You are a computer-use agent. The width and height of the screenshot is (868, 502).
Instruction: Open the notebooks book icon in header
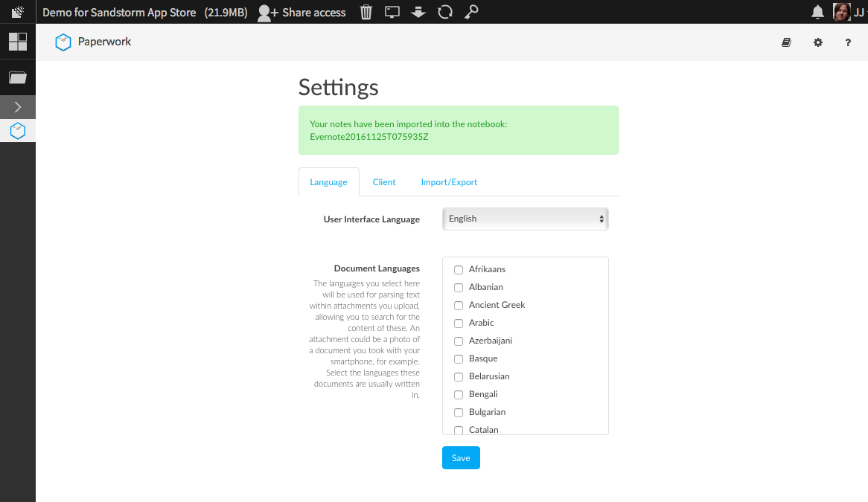pyautogui.click(x=786, y=42)
